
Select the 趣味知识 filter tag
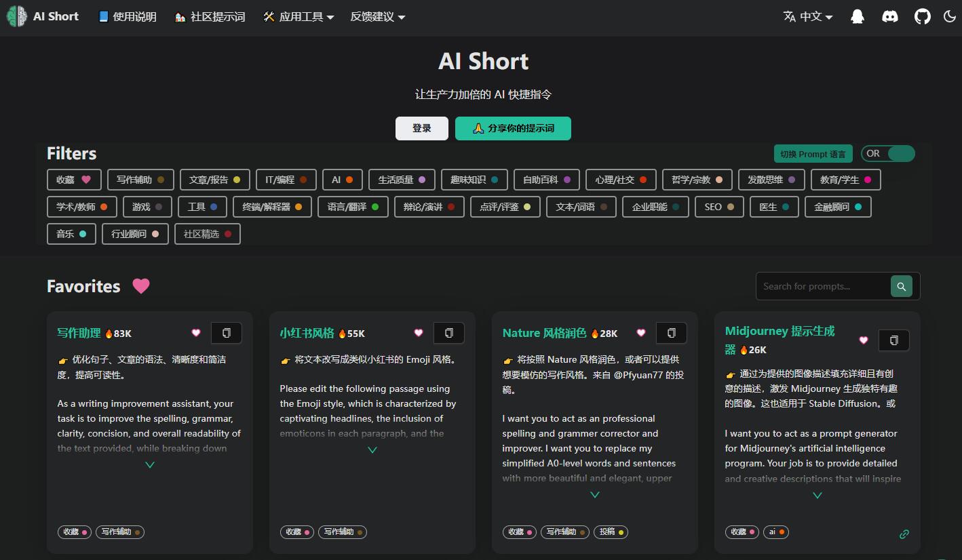[474, 180]
